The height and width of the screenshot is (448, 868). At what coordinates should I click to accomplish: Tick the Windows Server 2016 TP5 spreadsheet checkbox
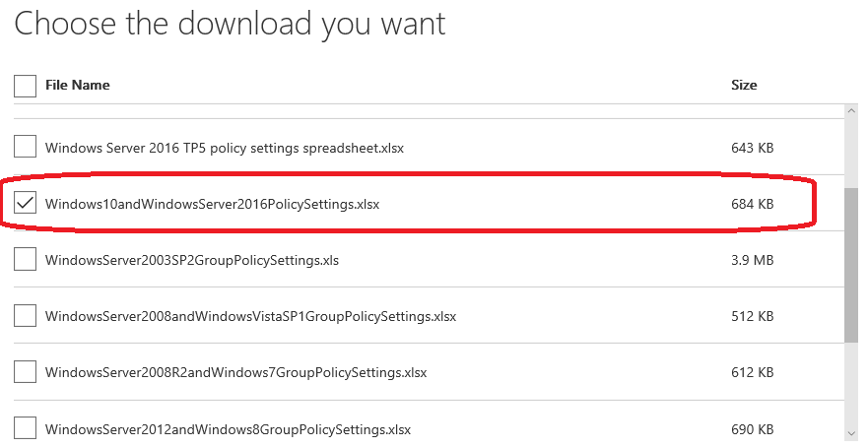click(x=25, y=148)
